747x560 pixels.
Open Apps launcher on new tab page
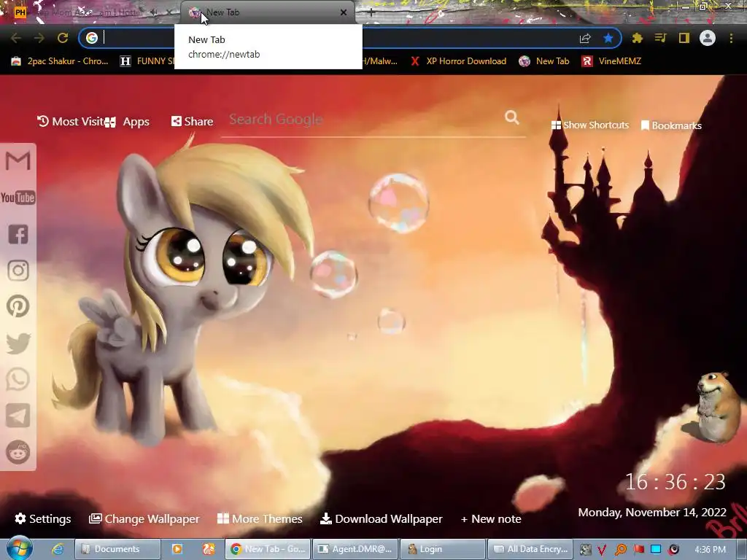point(128,122)
